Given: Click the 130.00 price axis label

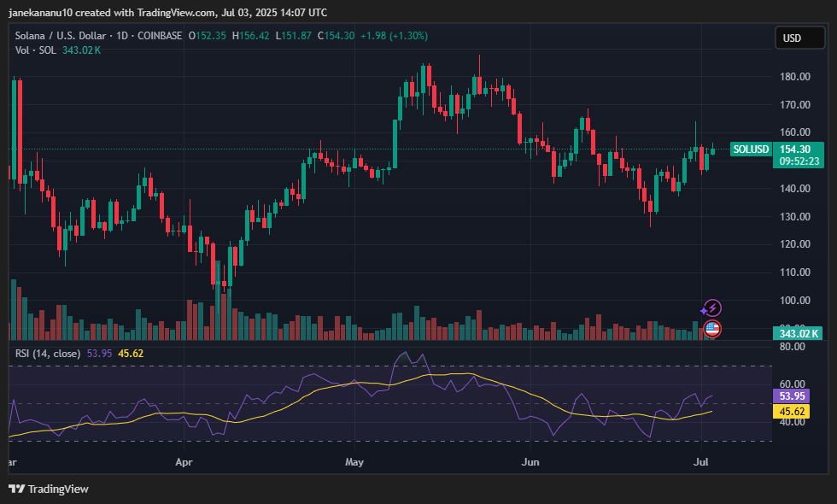Looking at the screenshot, I should (x=795, y=217).
